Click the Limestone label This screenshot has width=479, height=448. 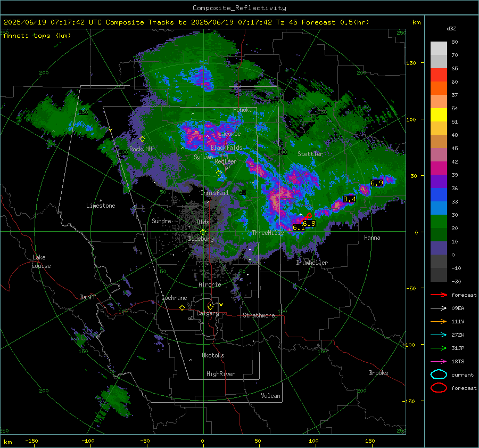(101, 206)
